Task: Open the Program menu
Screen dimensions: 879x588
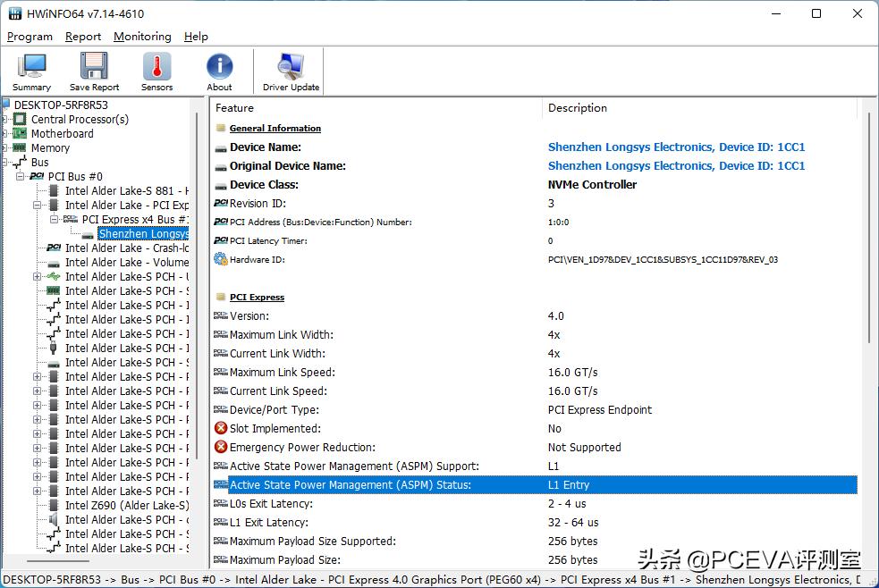Action: pyautogui.click(x=30, y=37)
